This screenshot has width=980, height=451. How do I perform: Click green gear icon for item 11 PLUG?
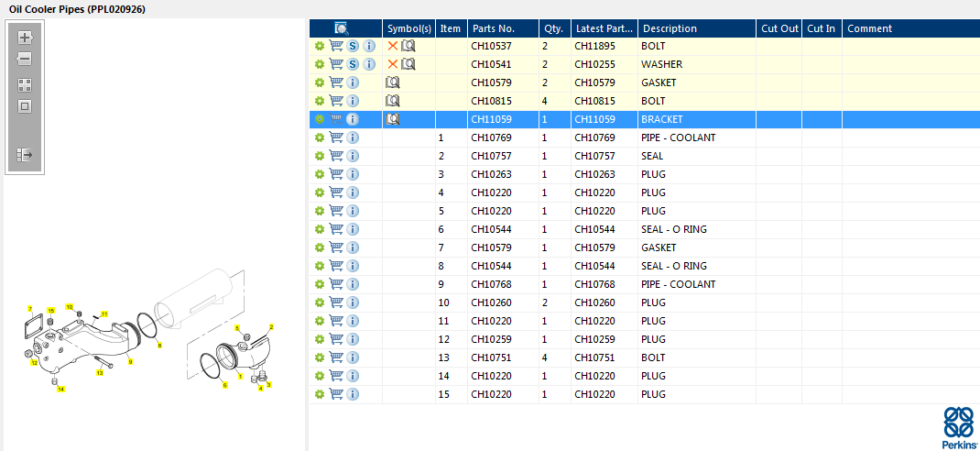click(x=320, y=321)
